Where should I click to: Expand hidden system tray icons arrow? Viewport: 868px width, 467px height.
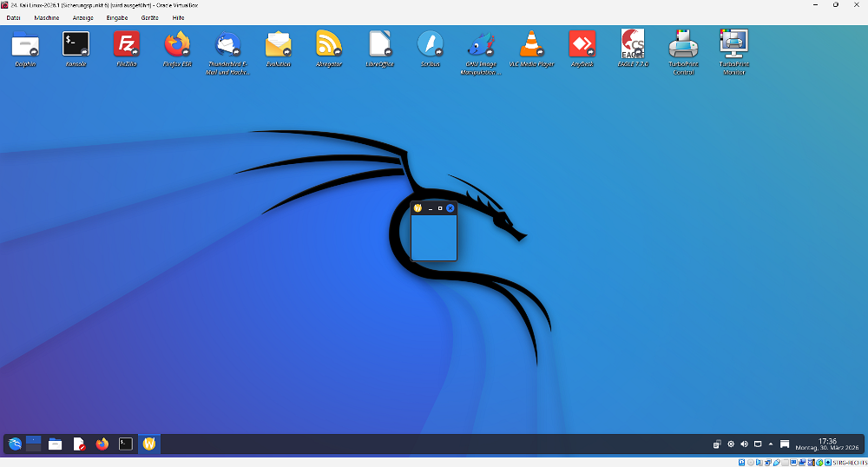[771, 444]
